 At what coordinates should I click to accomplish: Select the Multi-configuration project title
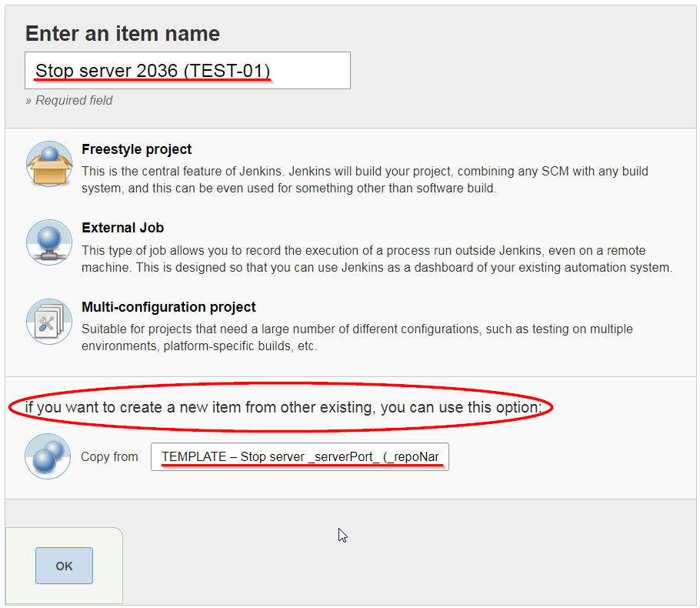pos(168,307)
